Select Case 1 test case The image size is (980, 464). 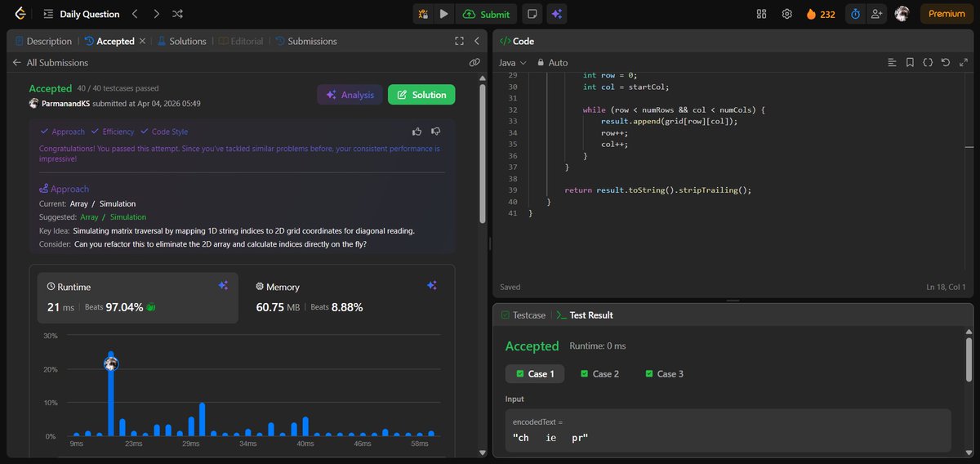tap(535, 373)
